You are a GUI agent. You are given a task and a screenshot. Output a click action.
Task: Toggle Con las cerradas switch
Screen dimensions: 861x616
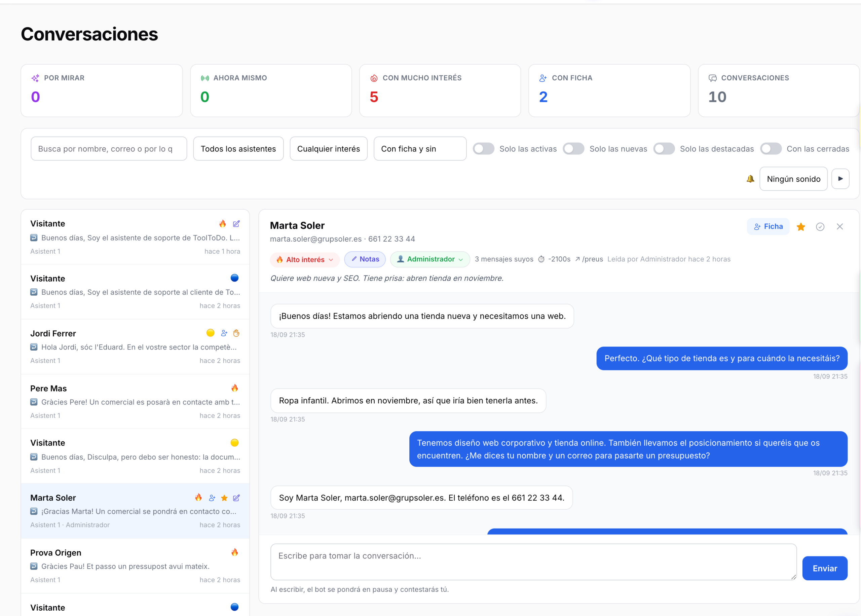click(x=771, y=149)
